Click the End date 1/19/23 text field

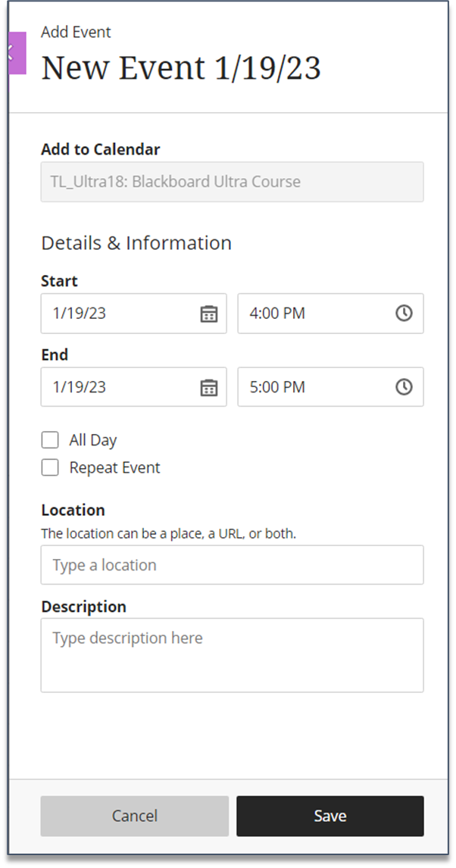tap(134, 387)
